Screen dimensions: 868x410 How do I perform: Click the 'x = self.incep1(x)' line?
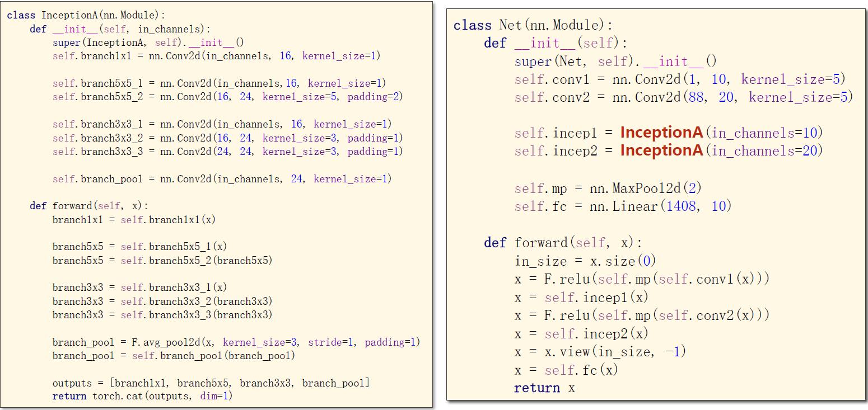point(581,297)
